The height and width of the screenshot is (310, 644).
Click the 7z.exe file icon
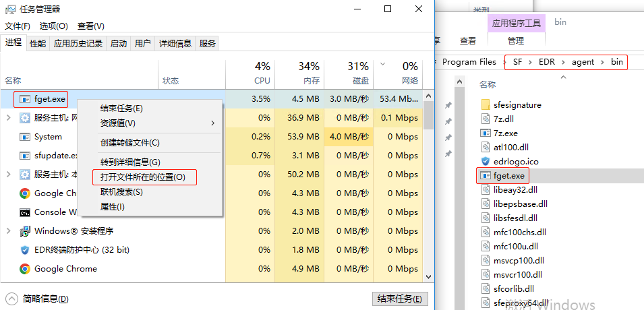coord(486,133)
